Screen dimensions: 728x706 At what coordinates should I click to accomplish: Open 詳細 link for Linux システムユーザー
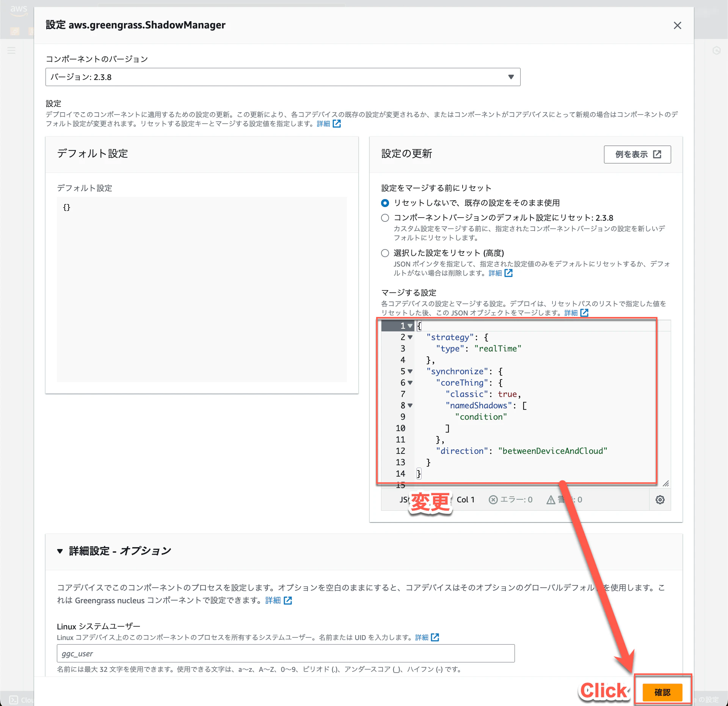click(x=422, y=637)
